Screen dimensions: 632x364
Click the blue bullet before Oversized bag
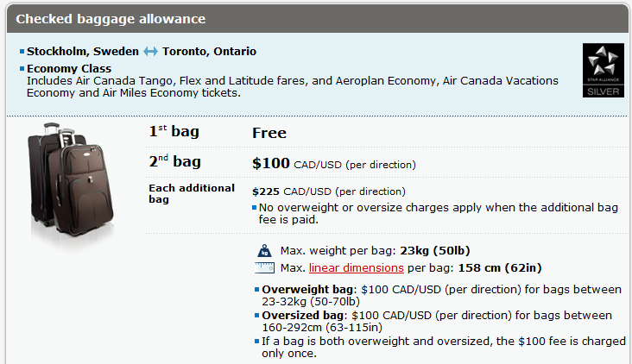pos(256,316)
